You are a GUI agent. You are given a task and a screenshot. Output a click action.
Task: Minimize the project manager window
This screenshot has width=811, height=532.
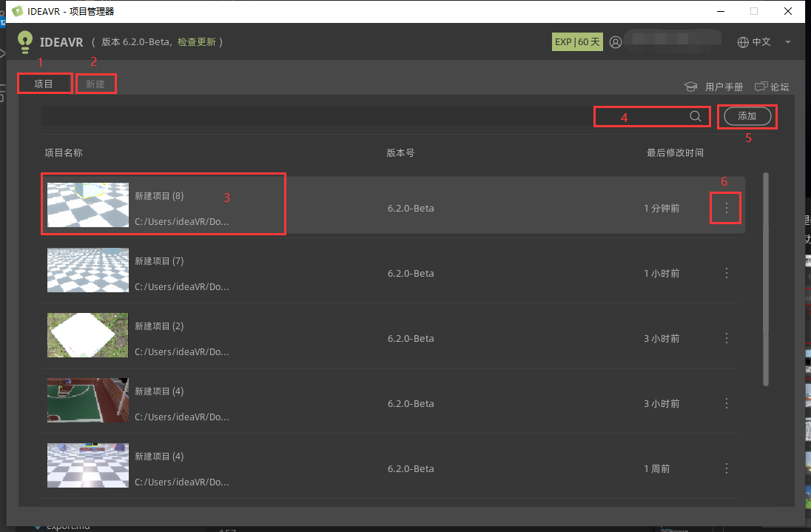click(721, 11)
